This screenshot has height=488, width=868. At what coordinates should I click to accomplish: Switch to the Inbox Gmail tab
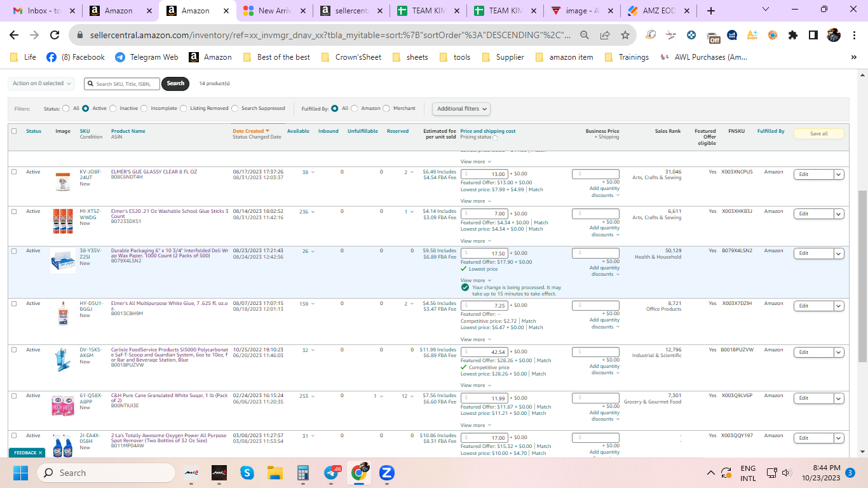pyautogui.click(x=43, y=11)
